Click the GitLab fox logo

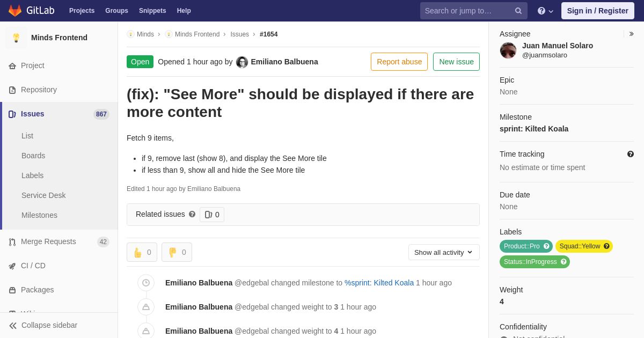tap(15, 11)
